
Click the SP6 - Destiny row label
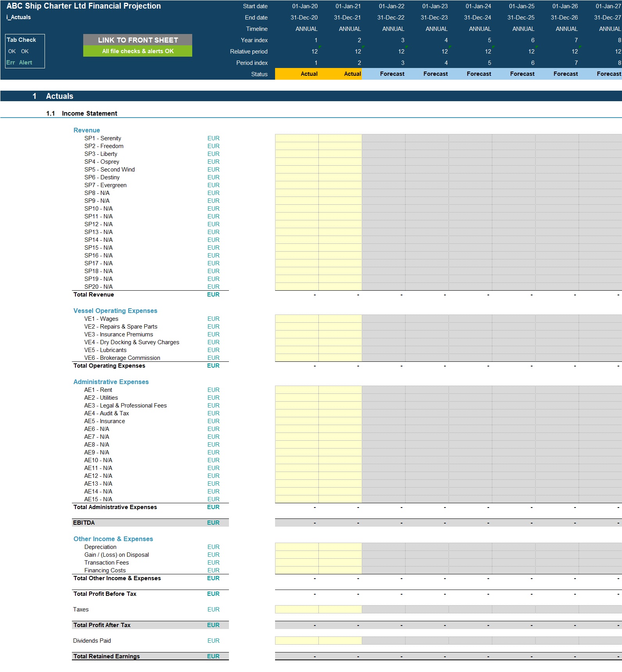pos(102,177)
